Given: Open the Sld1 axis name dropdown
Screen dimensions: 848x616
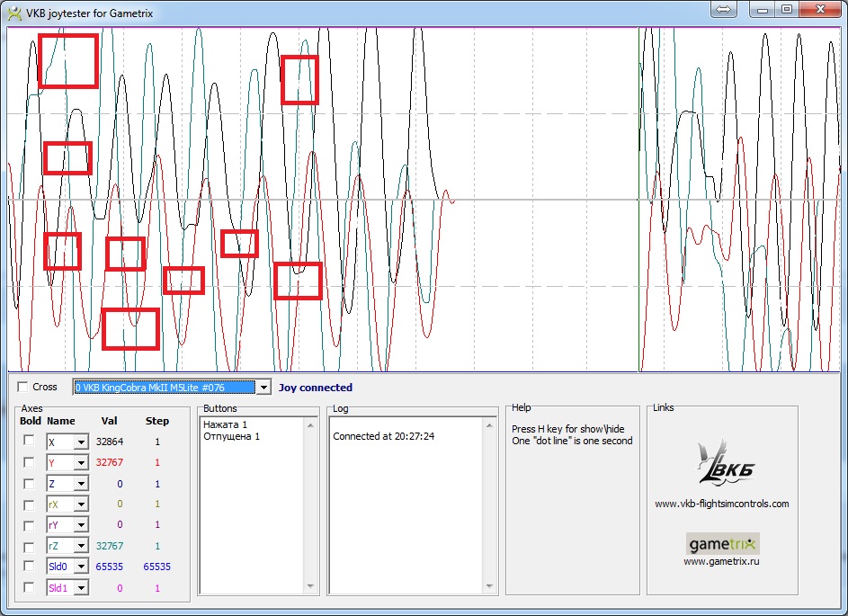Looking at the screenshot, I should click(81, 588).
